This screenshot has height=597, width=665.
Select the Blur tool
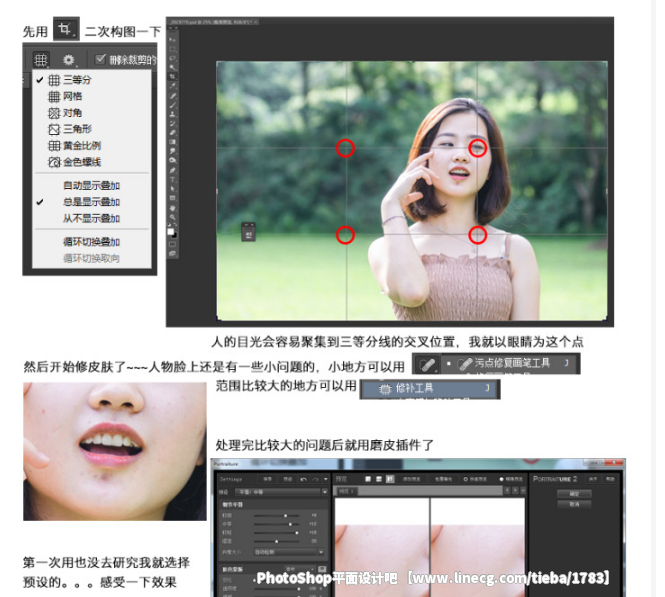[173, 151]
